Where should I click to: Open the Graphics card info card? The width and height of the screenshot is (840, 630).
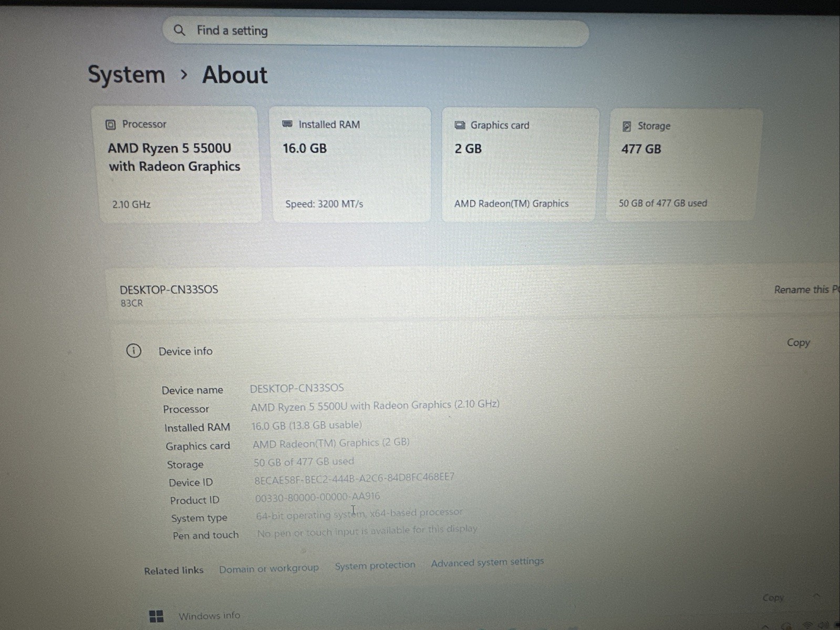519,164
